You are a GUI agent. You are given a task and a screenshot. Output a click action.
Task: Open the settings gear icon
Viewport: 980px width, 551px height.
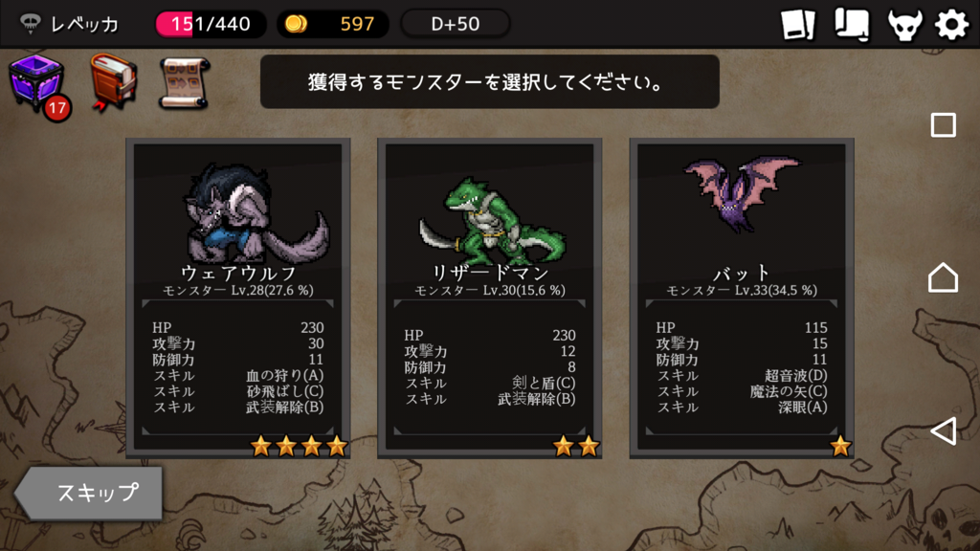point(951,25)
